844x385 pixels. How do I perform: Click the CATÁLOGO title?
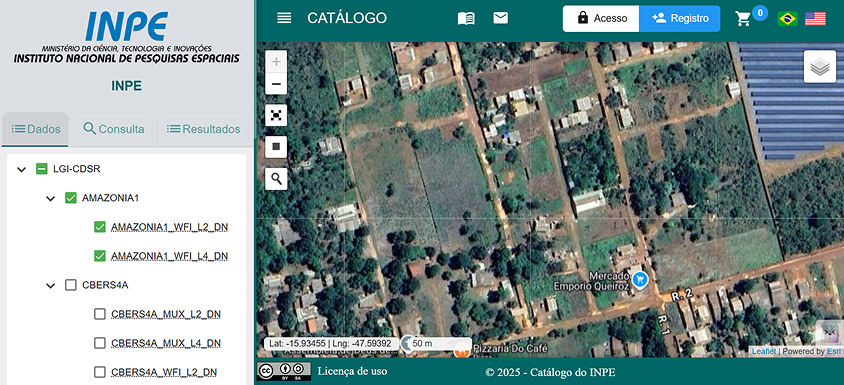(x=347, y=18)
